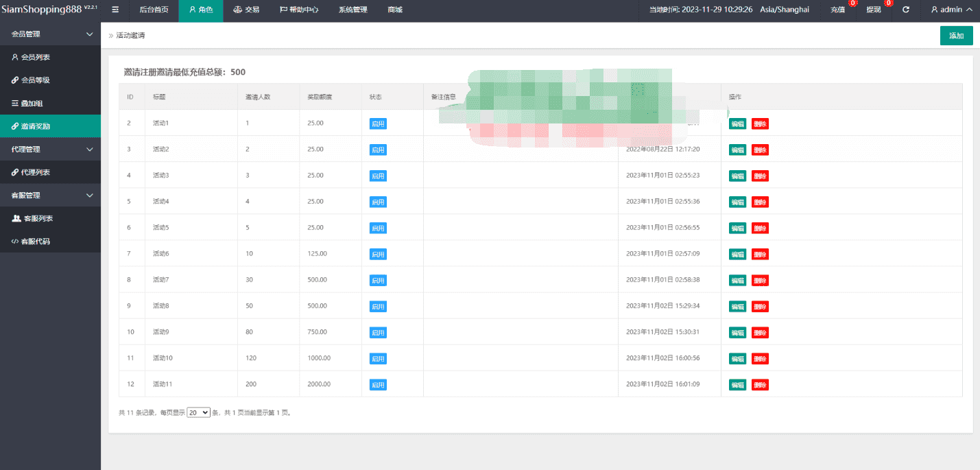
Task: Open the page size dropdown showing 20
Action: tap(198, 413)
